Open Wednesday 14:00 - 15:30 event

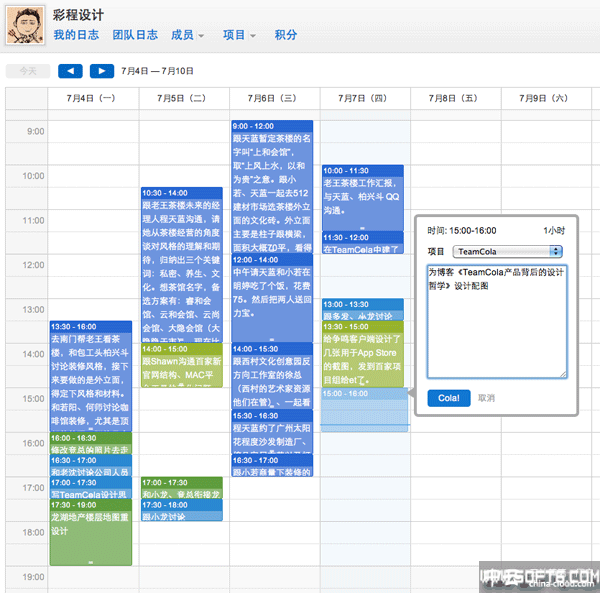pos(272,376)
